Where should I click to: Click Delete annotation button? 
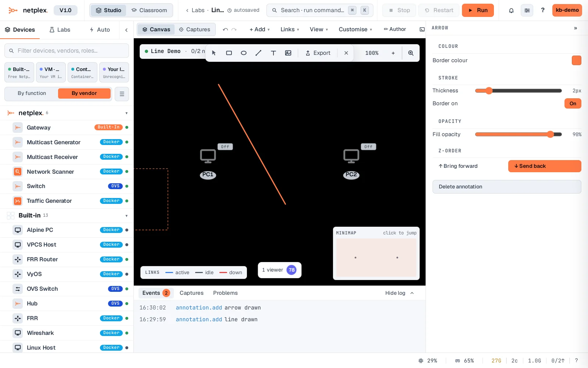(x=507, y=187)
